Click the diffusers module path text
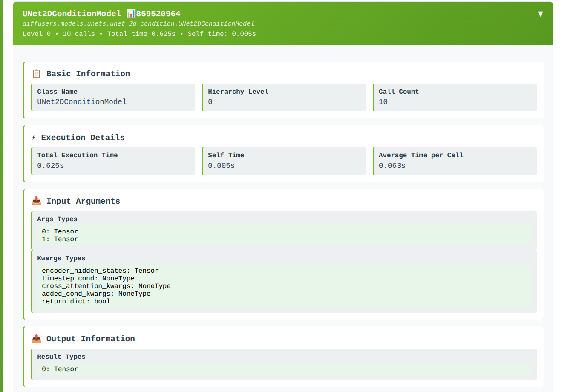Image resolution: width=562 pixels, height=392 pixels. coord(138,24)
